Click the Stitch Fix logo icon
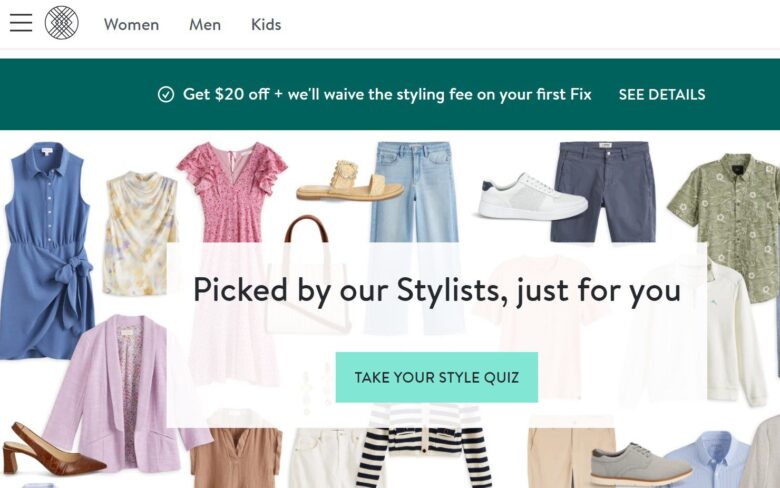 click(61, 23)
